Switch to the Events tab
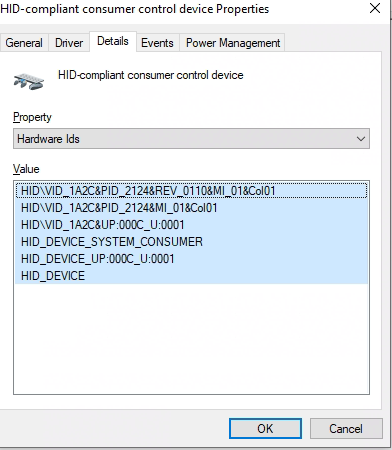392x450 pixels. pos(157,43)
